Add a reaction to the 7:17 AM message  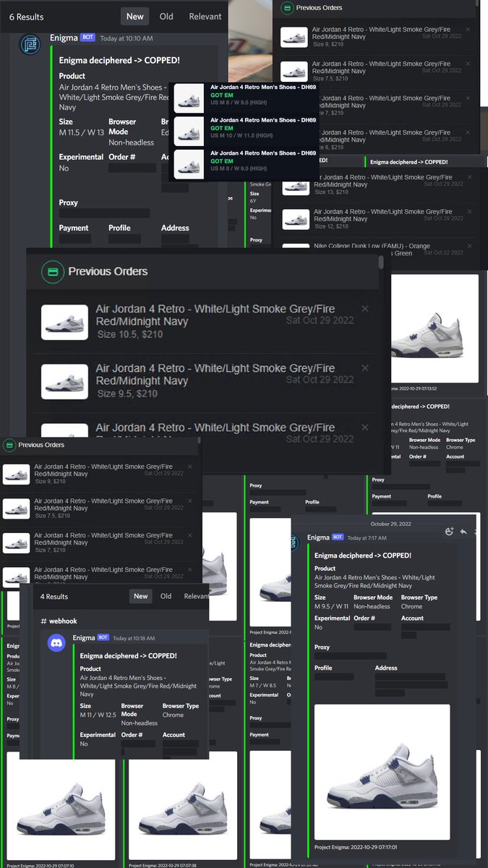point(450,532)
